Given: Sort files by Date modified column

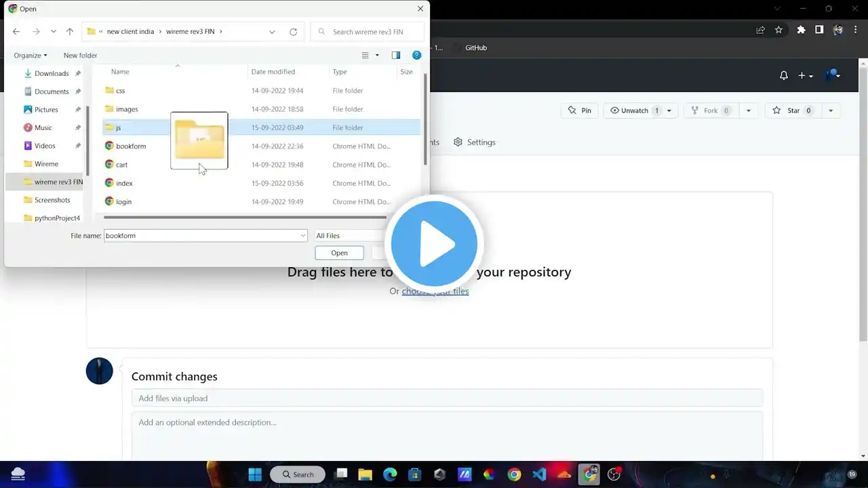Looking at the screenshot, I should tap(273, 72).
